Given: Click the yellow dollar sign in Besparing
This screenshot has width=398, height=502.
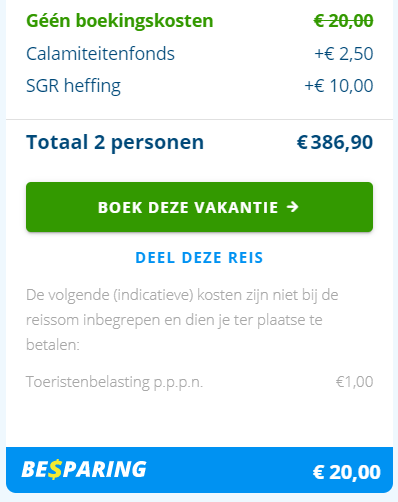Looking at the screenshot, I should [55, 469].
